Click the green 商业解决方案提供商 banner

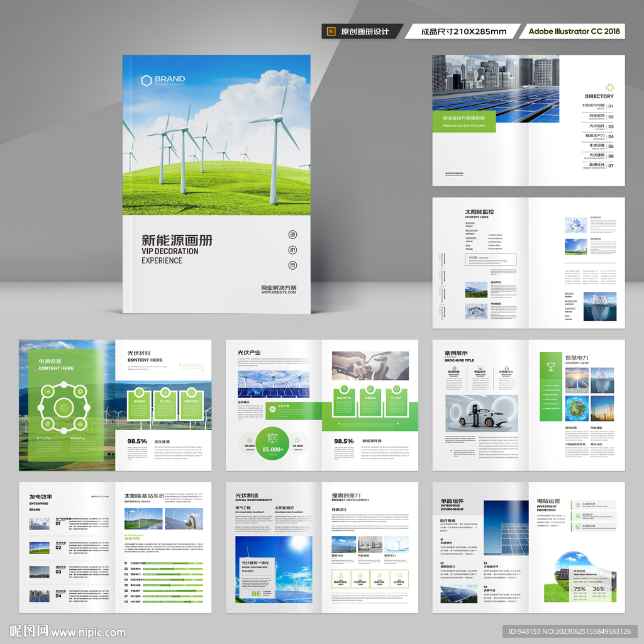(464, 121)
